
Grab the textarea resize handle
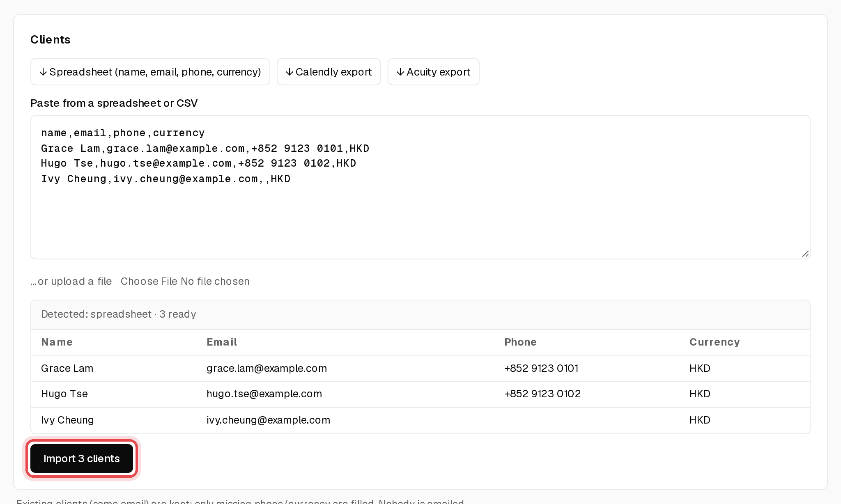(x=805, y=254)
